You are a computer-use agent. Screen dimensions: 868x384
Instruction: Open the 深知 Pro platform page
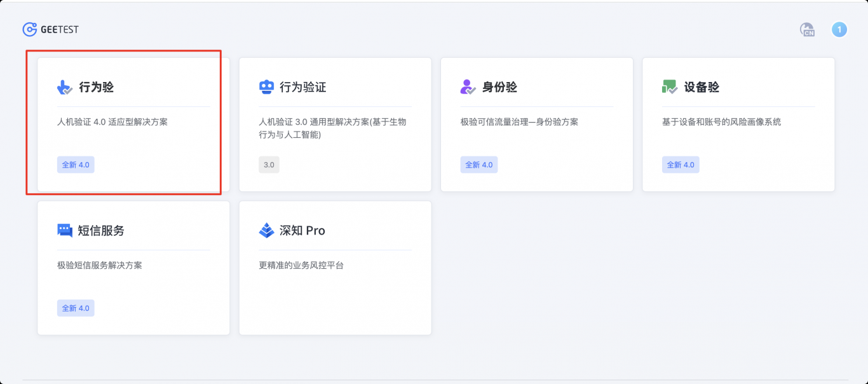tap(335, 267)
